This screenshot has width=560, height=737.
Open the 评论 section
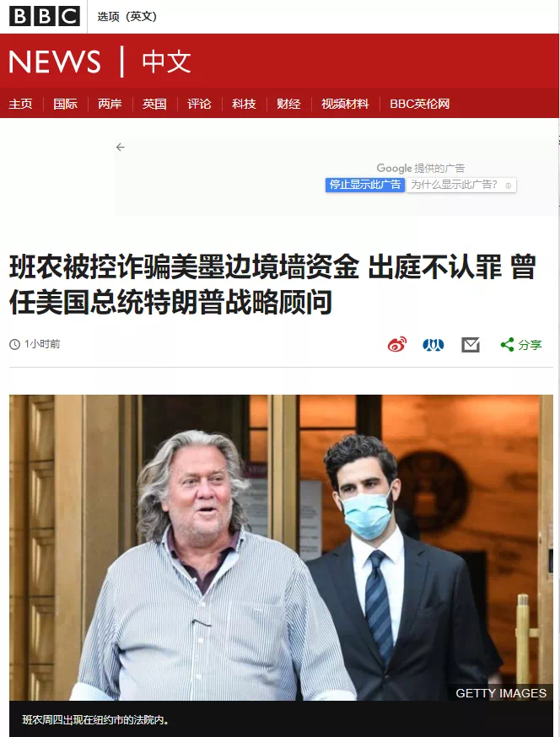[199, 104]
